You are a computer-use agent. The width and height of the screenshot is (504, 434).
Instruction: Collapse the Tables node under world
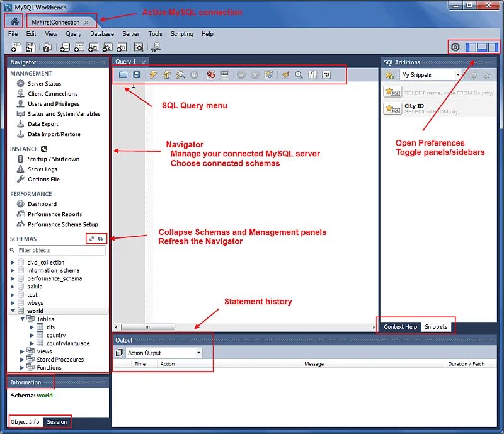point(22,319)
